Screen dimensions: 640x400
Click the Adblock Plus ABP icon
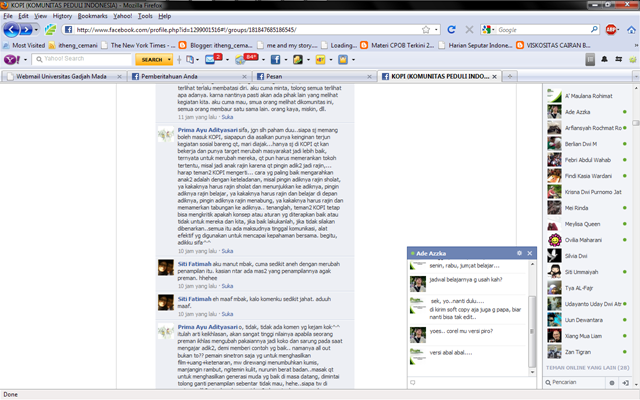pyautogui.click(x=611, y=29)
